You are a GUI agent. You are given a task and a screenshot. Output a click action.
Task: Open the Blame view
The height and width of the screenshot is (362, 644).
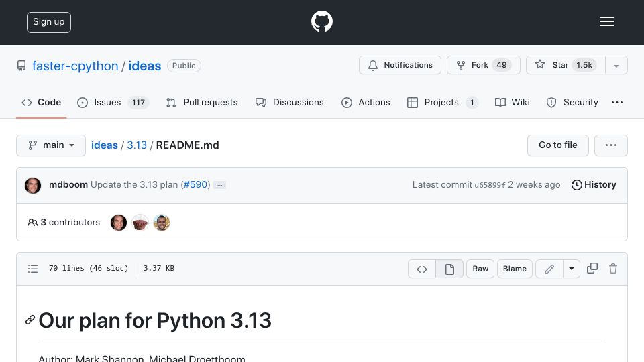point(515,269)
